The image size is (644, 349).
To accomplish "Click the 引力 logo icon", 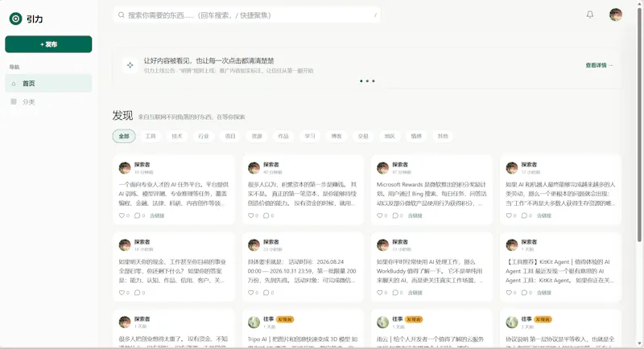I will click(x=15, y=18).
